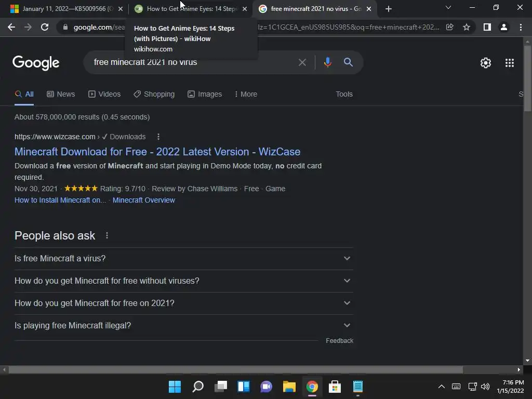Viewport: 532px width, 399px height.
Task: Open Notepad from the taskbar
Action: click(x=357, y=387)
